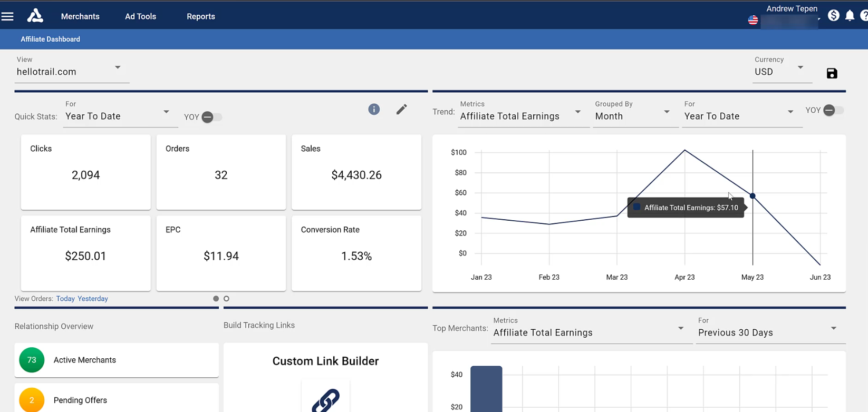The image size is (868, 412).
Task: Click the green 73 Active Merchants badge
Action: tap(32, 360)
